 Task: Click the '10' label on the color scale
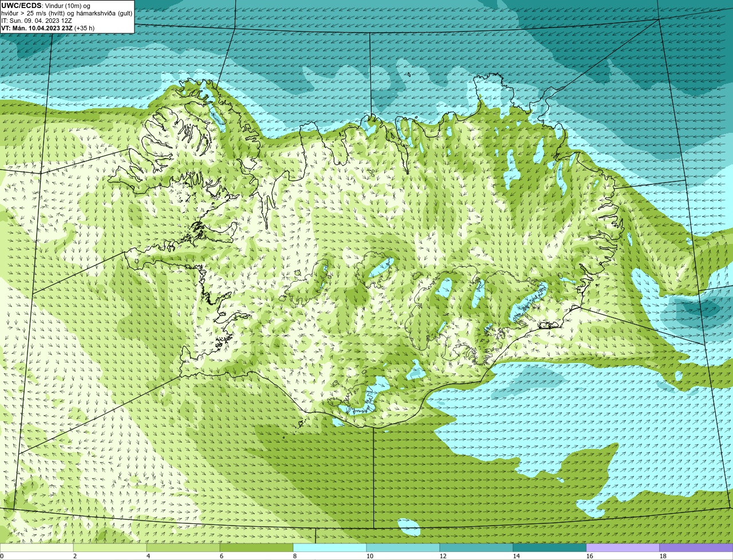coord(370,556)
